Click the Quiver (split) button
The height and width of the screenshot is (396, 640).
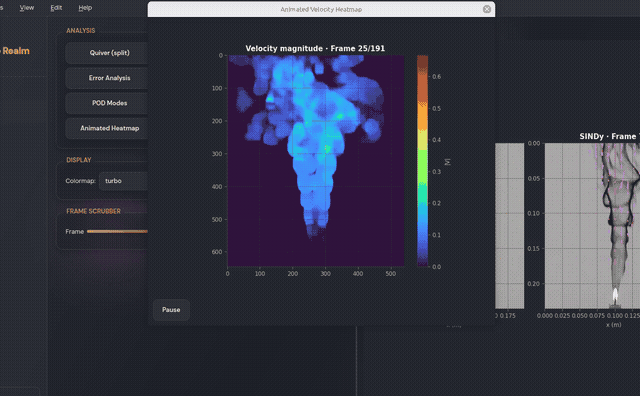pyautogui.click(x=107, y=53)
